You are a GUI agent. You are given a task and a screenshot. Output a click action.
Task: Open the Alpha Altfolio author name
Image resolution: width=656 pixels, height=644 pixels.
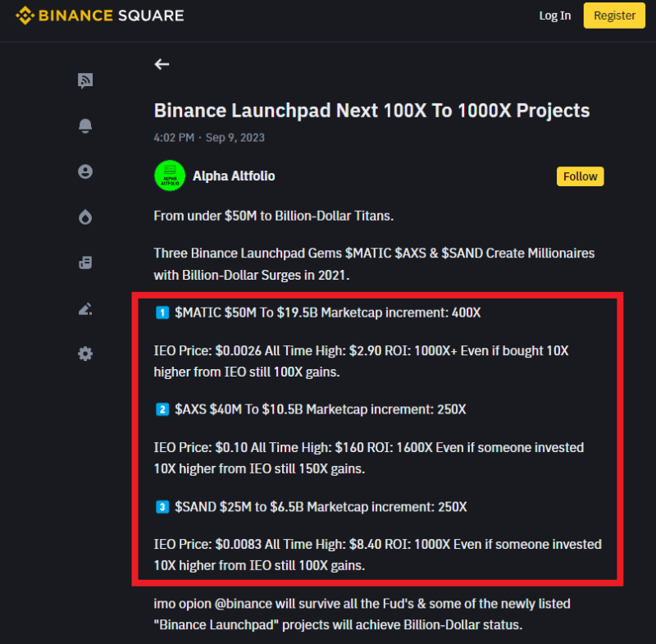tap(234, 176)
